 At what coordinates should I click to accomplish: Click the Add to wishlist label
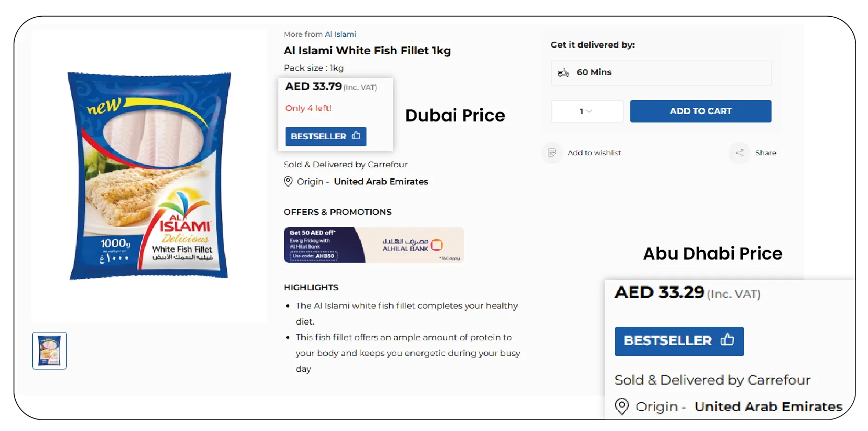[595, 153]
